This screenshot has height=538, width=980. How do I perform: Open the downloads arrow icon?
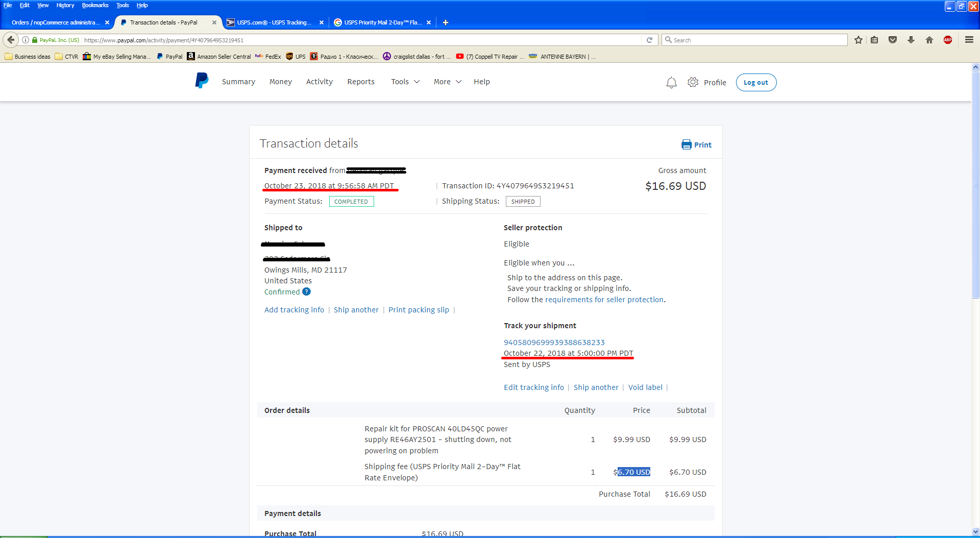(x=911, y=40)
